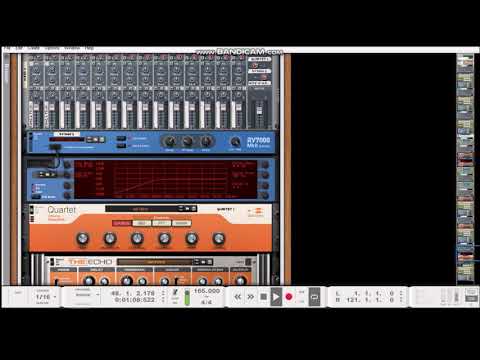Click the bottom-right knob of RV7000 programmer
Viewport: 480px width, 360px height.
(265, 195)
